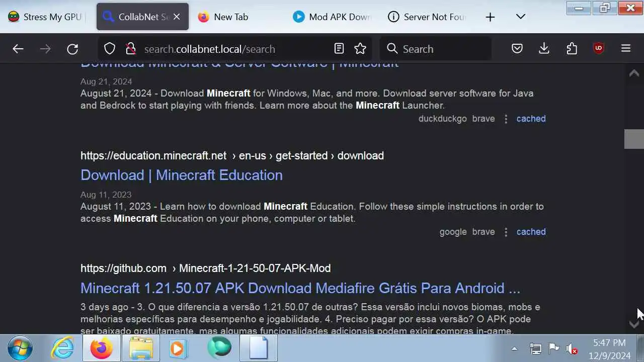
Task: Close the CollabNet Search tab
Action: click(x=177, y=17)
